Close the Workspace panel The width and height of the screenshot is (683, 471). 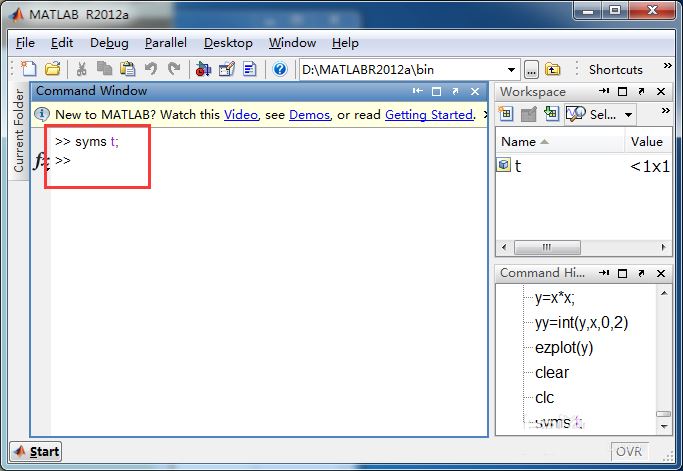click(661, 91)
